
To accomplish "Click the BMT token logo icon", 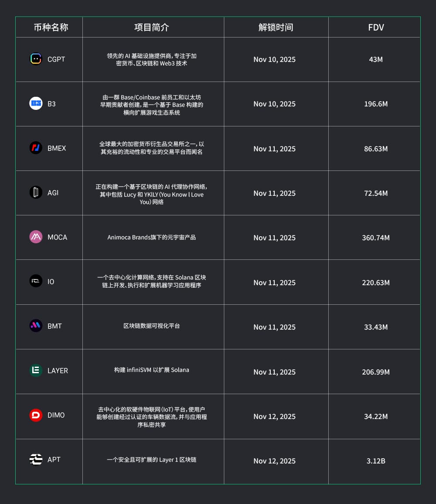I will tap(36, 326).
